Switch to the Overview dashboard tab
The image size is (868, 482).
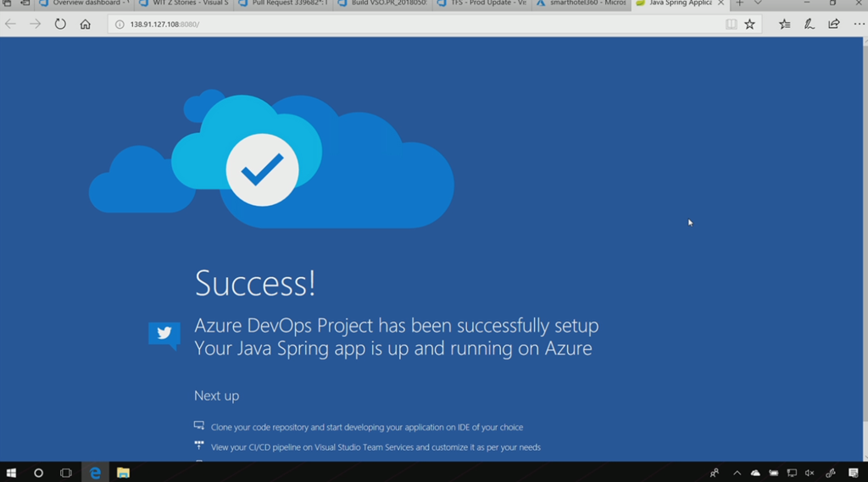coord(85,3)
